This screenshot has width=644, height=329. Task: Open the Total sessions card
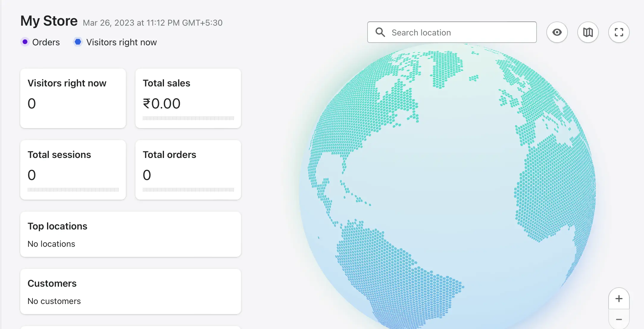pyautogui.click(x=73, y=170)
